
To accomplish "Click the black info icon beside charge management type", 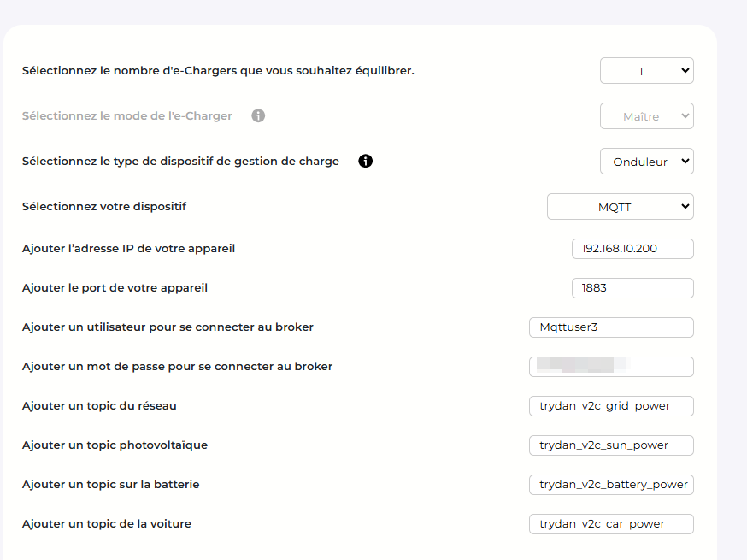I will pos(366,161).
